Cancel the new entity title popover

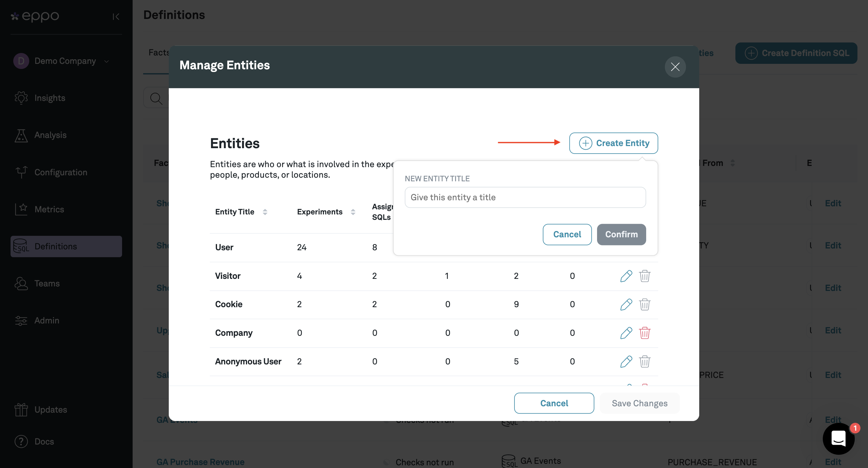567,234
